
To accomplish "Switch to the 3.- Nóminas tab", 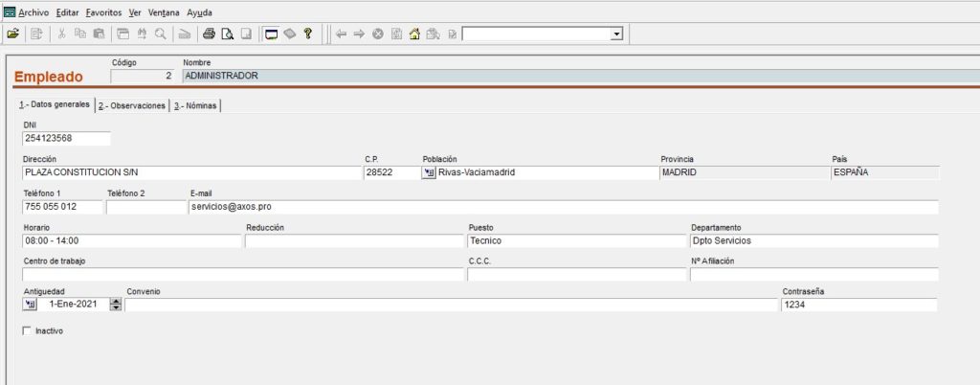I will pyautogui.click(x=195, y=105).
